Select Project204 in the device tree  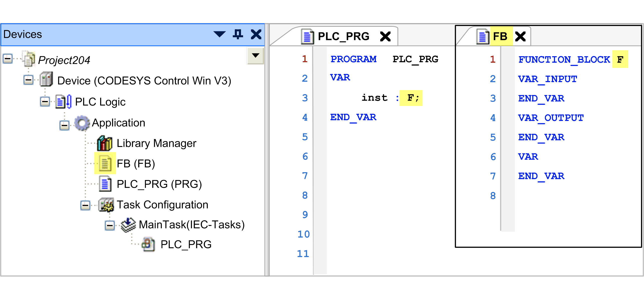click(64, 60)
